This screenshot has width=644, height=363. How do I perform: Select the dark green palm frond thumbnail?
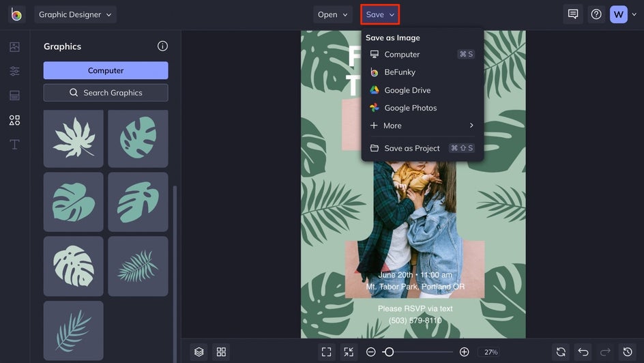coord(138,266)
